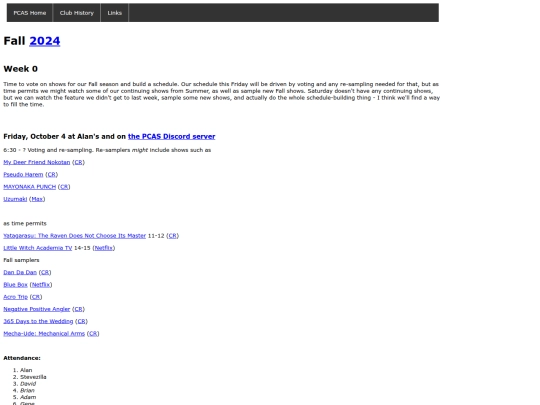The width and height of the screenshot is (540, 405).
Task: Open Yatagarasu: The Raven Does Not Choose link
Action: (74, 236)
